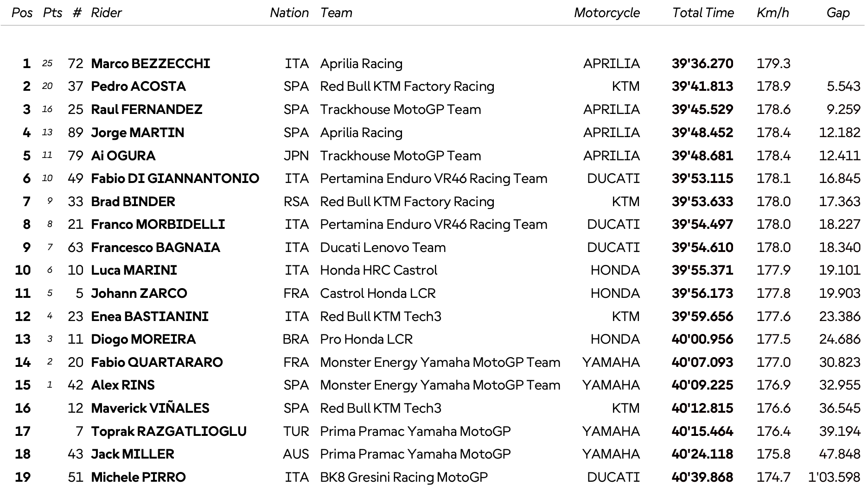Select rider name Marco BEZZECCHI
The width and height of the screenshot is (868, 491).
point(150,63)
